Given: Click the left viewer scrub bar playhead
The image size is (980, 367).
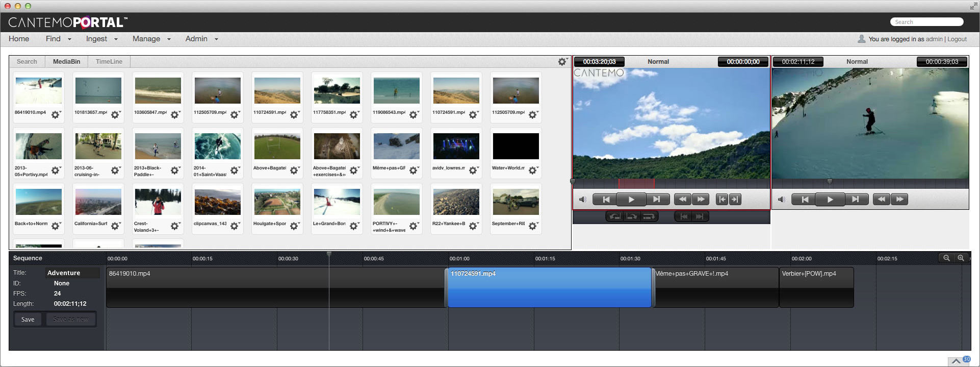Looking at the screenshot, I should pyautogui.click(x=573, y=182).
